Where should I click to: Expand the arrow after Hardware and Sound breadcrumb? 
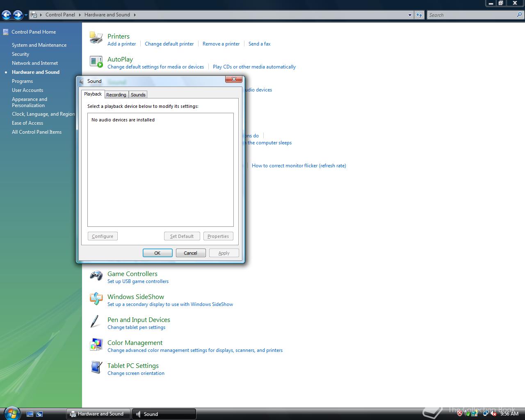[x=135, y=15]
